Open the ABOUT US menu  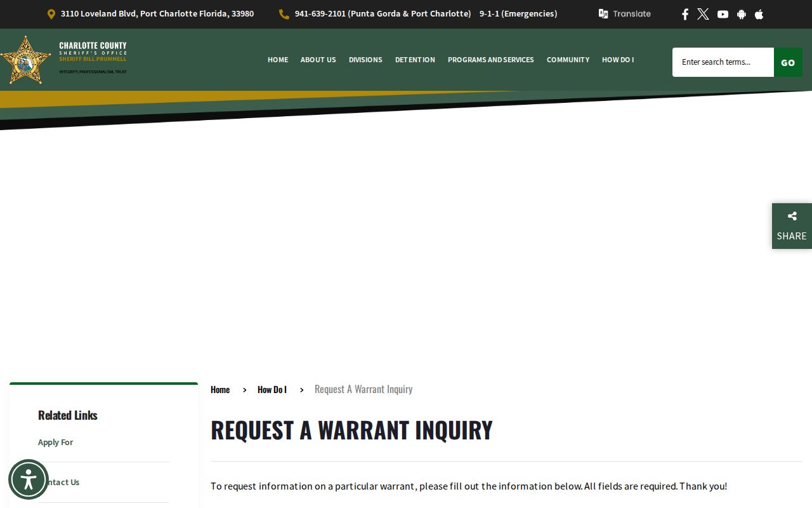pyautogui.click(x=318, y=60)
